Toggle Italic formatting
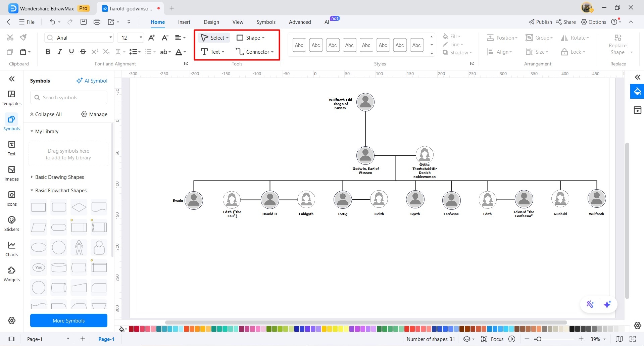Viewport: 644px width, 346px height. pos(59,52)
